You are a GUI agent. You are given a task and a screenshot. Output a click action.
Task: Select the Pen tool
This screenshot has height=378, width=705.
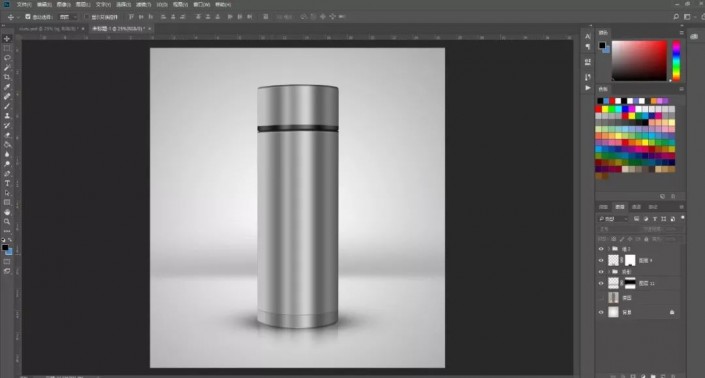(7, 174)
